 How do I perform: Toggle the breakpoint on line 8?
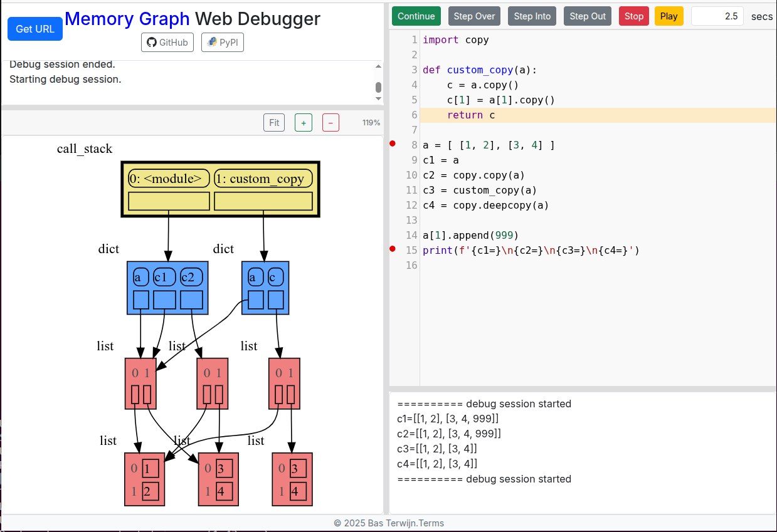pyautogui.click(x=393, y=143)
